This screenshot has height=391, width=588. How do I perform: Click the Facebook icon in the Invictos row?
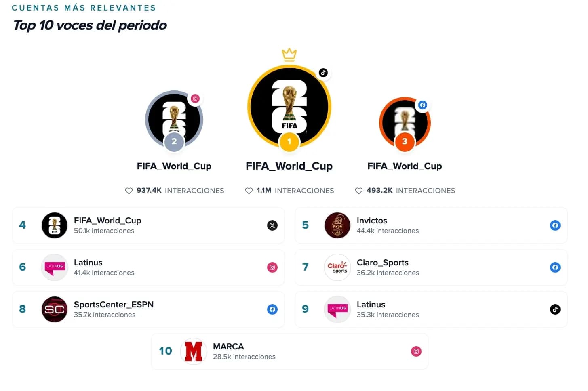point(555,225)
